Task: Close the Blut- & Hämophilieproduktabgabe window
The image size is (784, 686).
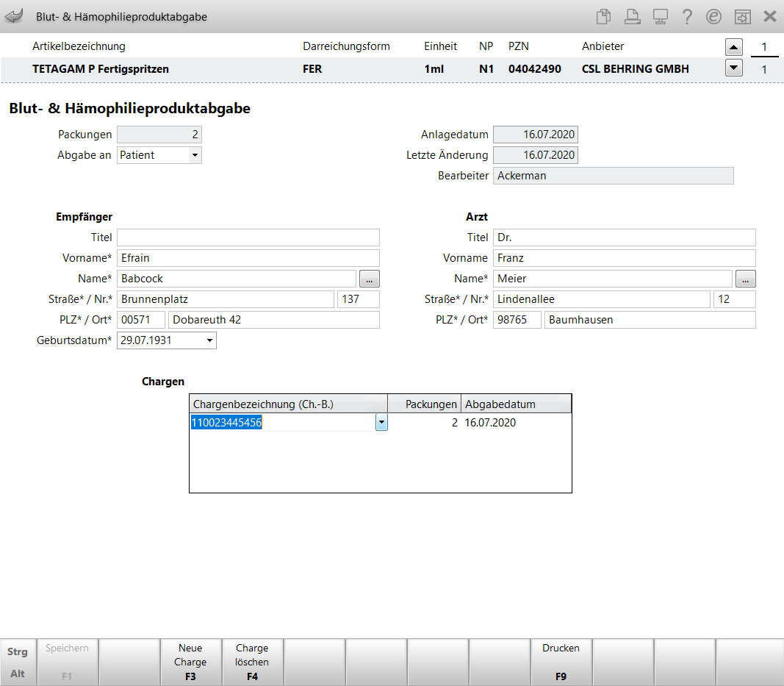Action: point(770,16)
